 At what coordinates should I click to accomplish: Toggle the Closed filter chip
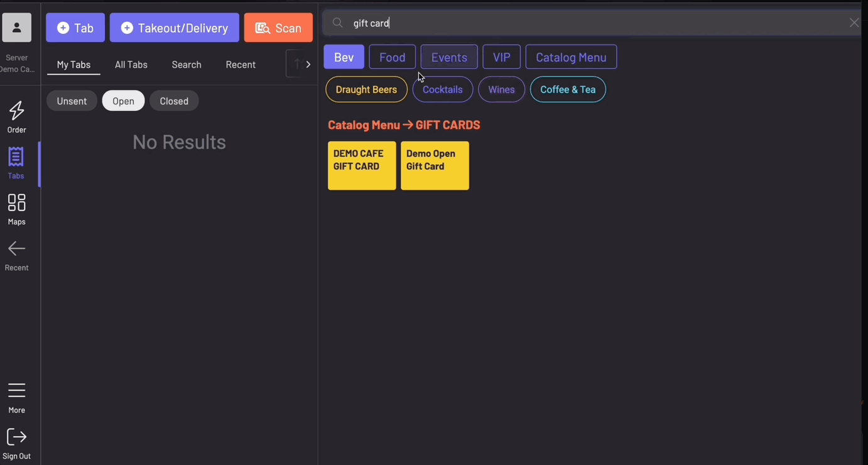174,101
